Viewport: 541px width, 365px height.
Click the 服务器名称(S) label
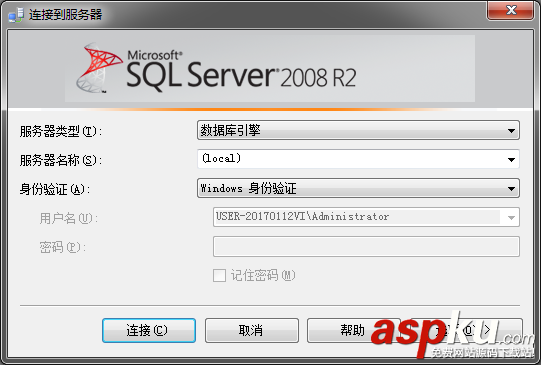[x=60, y=160]
